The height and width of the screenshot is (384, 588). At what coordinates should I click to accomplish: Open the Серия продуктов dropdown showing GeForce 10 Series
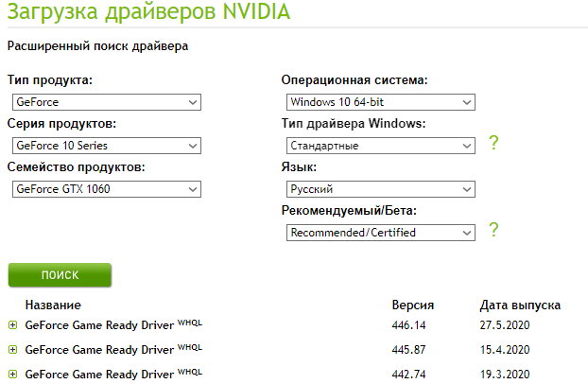[x=107, y=146]
